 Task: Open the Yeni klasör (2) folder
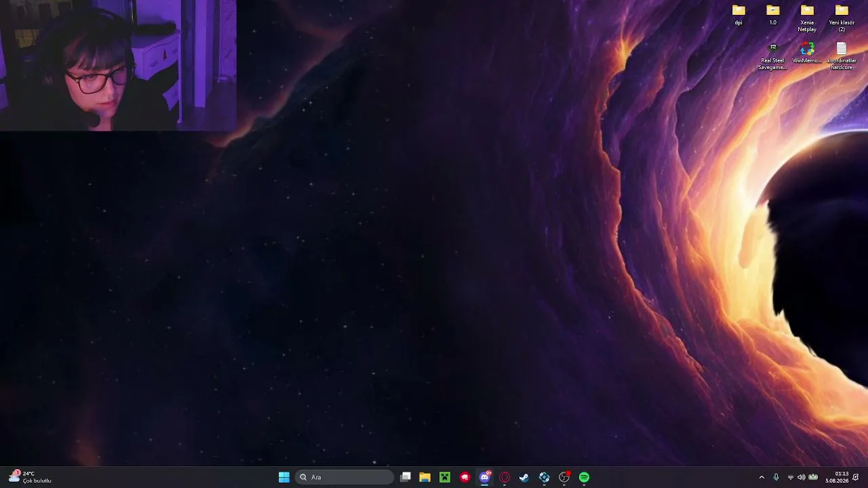coord(842,18)
